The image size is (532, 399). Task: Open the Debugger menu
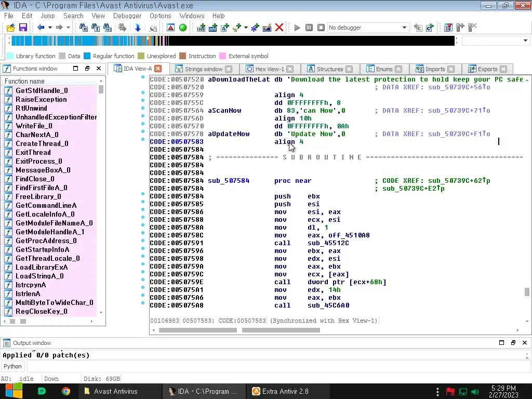(x=127, y=16)
